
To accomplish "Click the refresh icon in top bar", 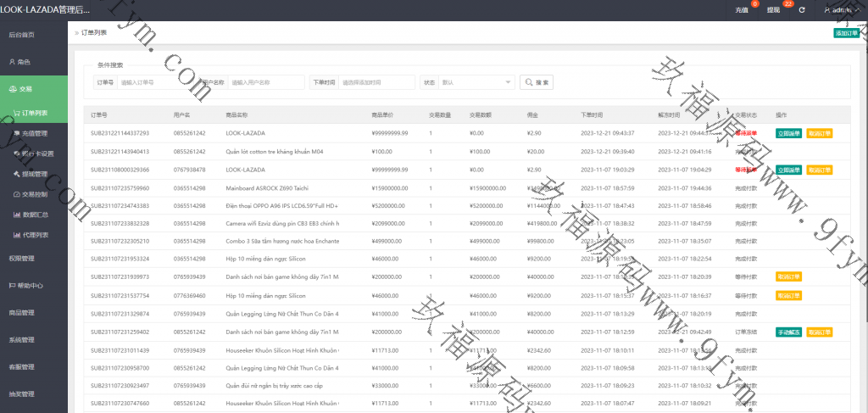I will (802, 10).
